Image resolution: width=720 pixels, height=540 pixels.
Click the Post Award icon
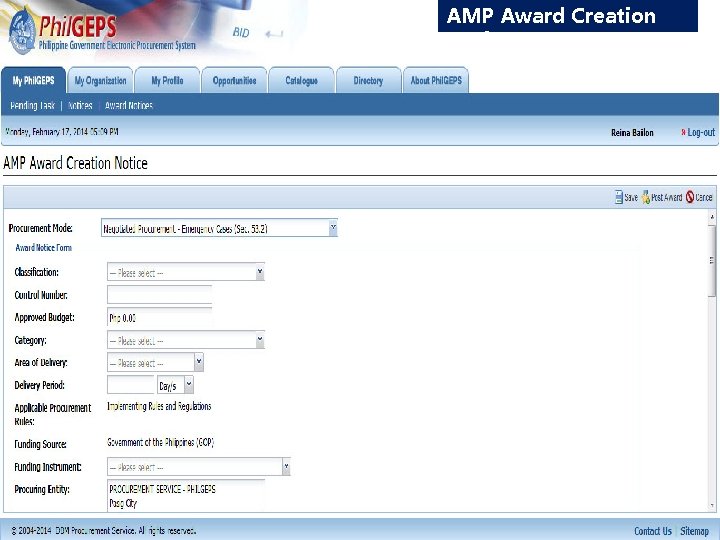646,197
